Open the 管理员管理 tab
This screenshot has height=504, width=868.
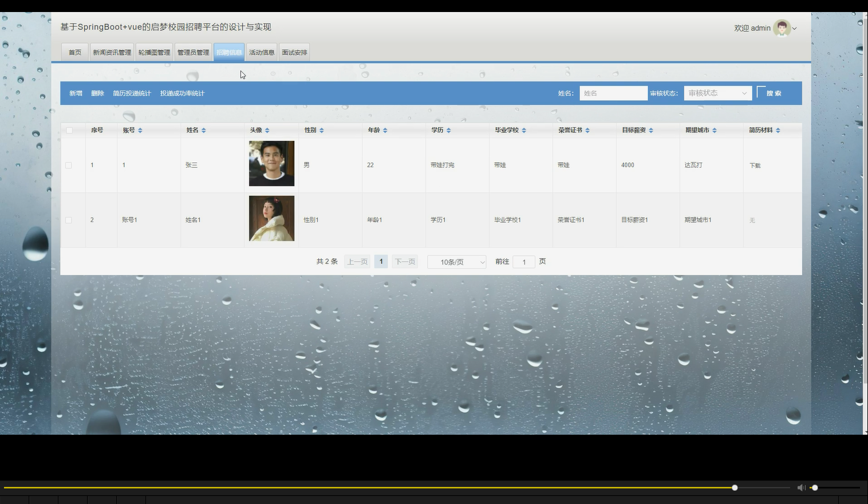click(194, 52)
